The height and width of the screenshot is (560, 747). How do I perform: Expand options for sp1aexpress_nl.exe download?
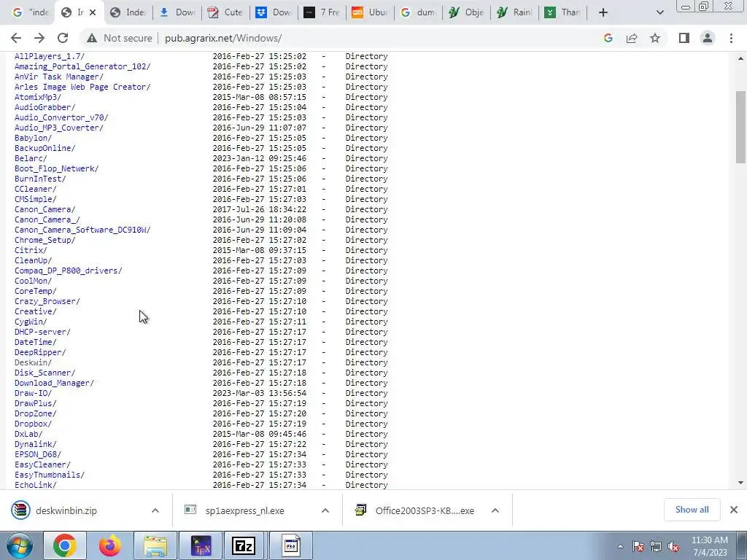pos(325,510)
